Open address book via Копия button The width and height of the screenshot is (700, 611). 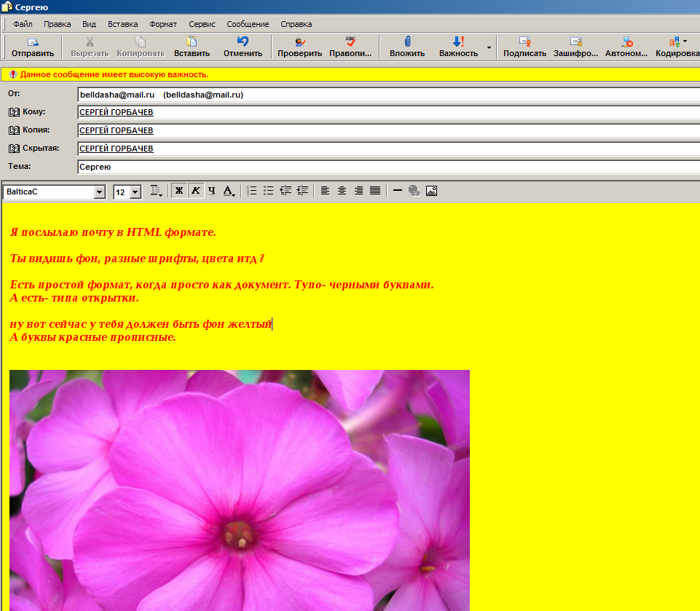click(29, 130)
